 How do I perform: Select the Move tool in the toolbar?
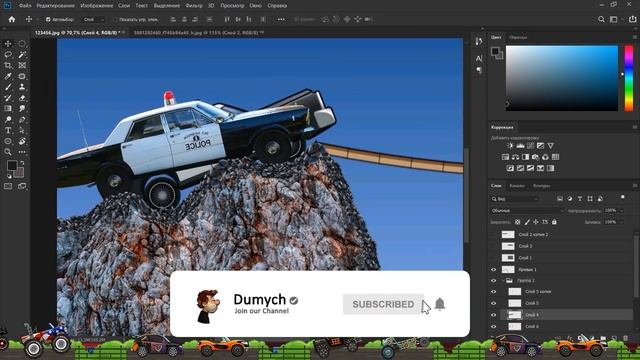(x=8, y=43)
